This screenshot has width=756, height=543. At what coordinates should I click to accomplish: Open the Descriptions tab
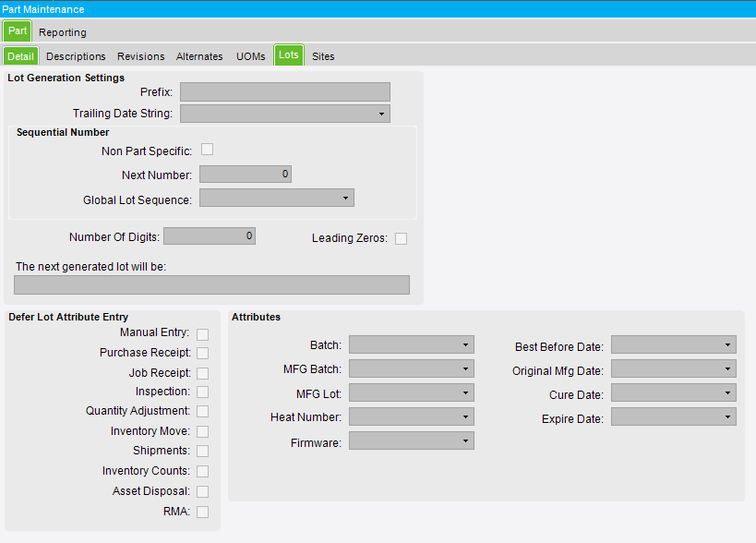pyautogui.click(x=76, y=56)
